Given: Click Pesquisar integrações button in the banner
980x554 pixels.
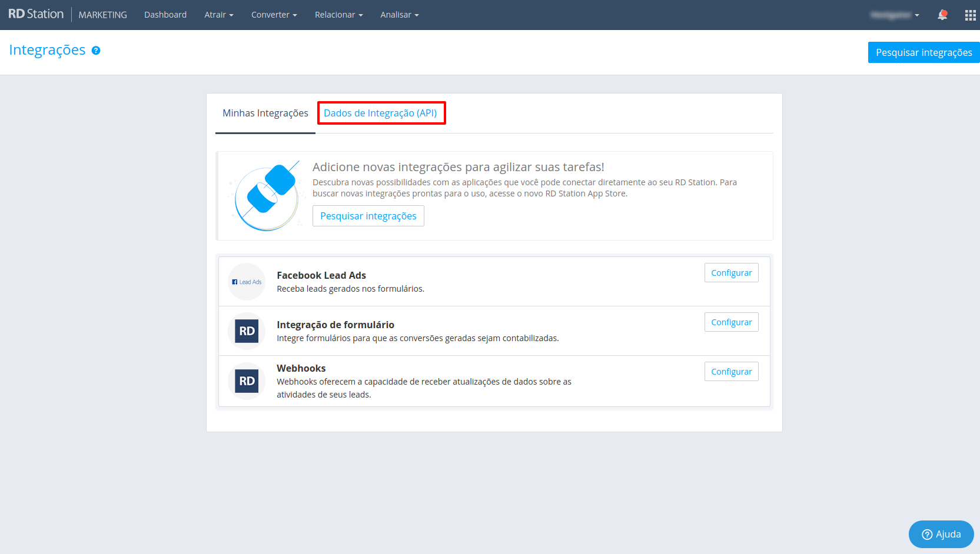Looking at the screenshot, I should click(x=368, y=216).
